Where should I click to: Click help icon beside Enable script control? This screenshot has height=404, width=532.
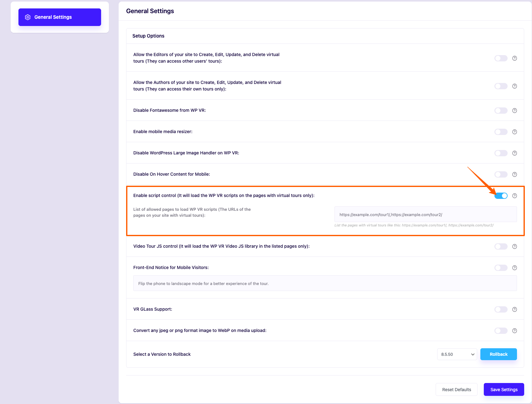click(514, 196)
